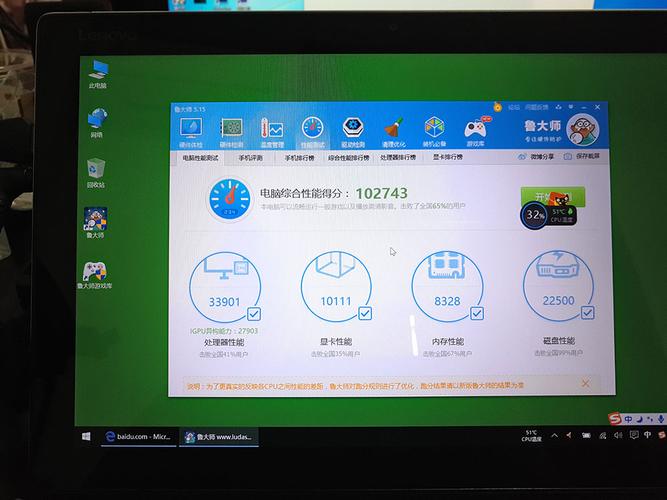Image resolution: width=667 pixels, height=500 pixels.
Task: Open 网络 Network desktop icon
Action: pyautogui.click(x=97, y=123)
